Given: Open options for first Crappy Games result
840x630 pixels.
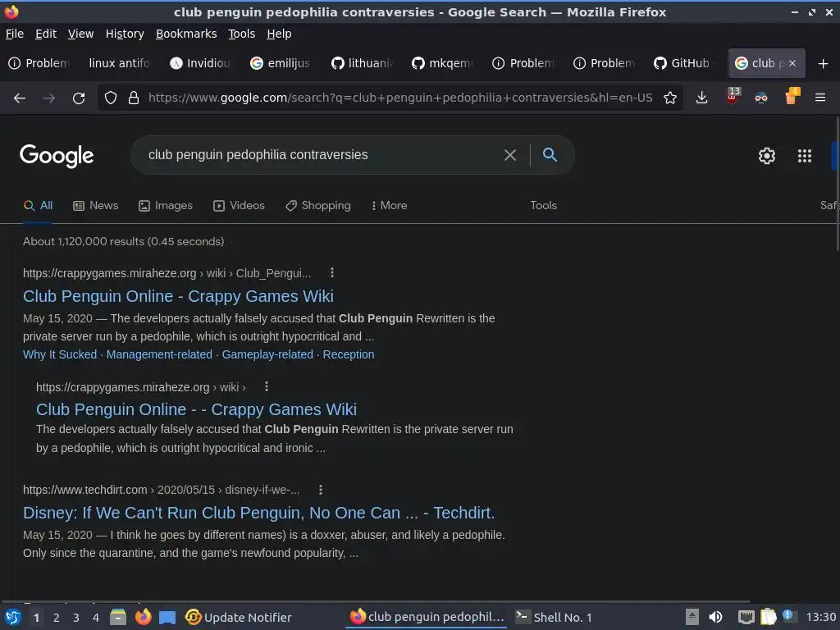Looking at the screenshot, I should (x=332, y=272).
